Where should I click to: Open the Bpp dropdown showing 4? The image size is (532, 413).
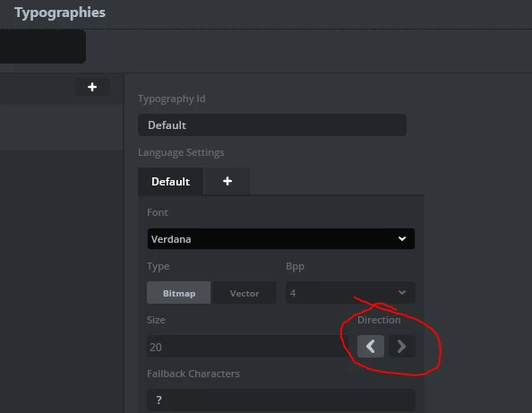pyautogui.click(x=350, y=293)
